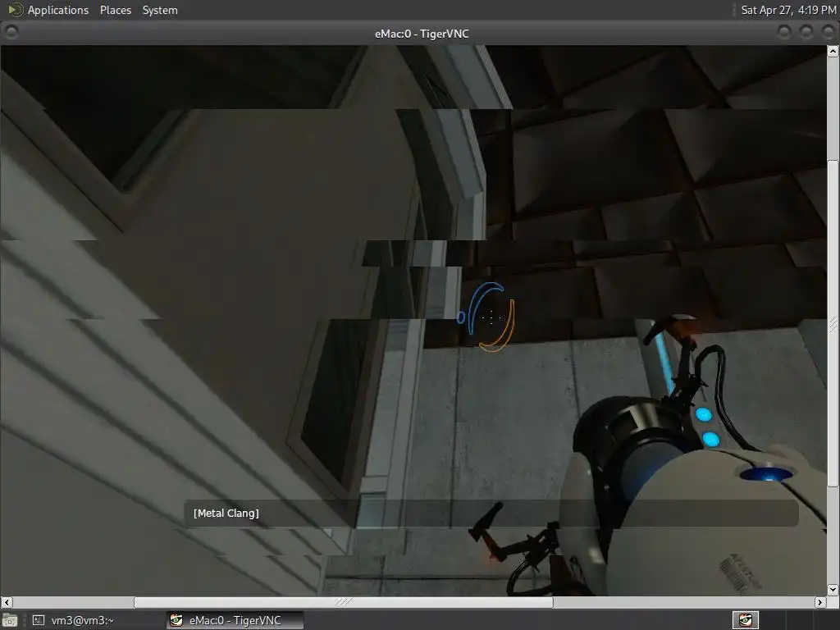
Task: Open the Places menu
Action: tap(115, 10)
